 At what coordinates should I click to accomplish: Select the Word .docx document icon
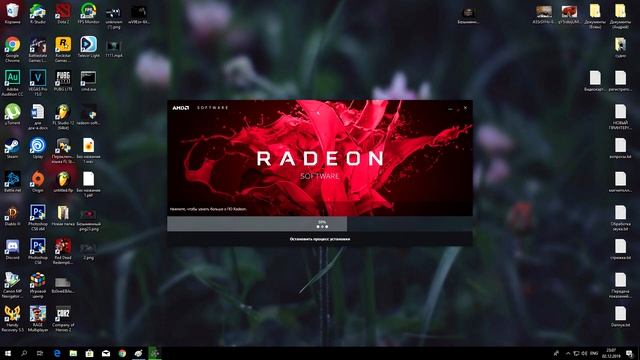[38, 116]
